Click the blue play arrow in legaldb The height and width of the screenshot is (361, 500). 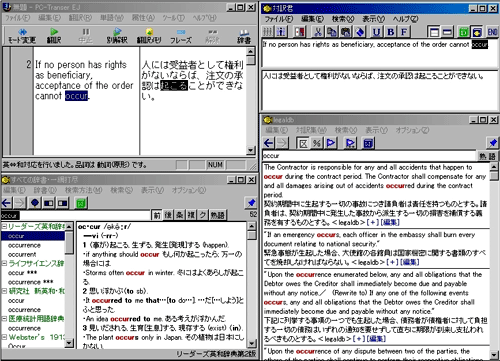[x=330, y=143]
